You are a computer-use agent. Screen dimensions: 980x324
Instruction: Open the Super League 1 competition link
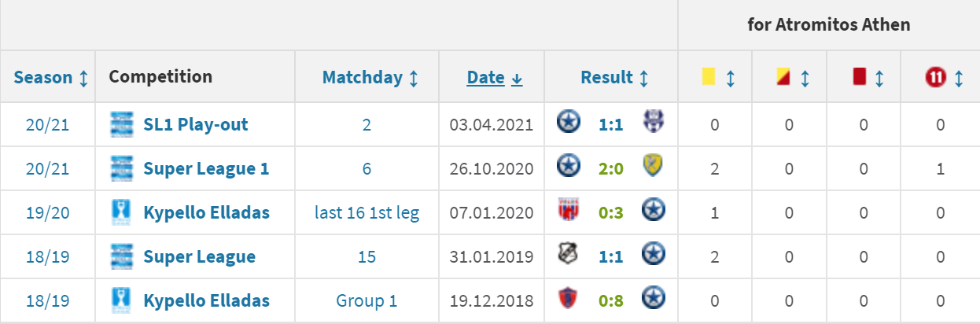(x=206, y=168)
